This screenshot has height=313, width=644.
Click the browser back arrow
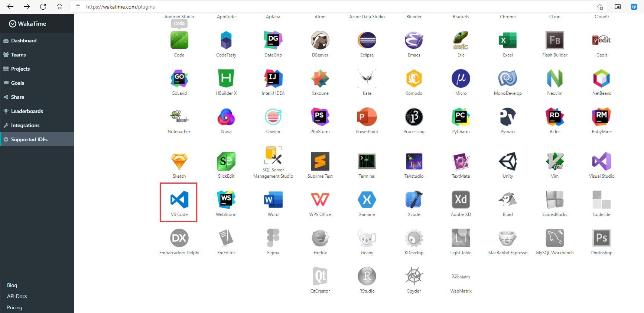point(10,7)
